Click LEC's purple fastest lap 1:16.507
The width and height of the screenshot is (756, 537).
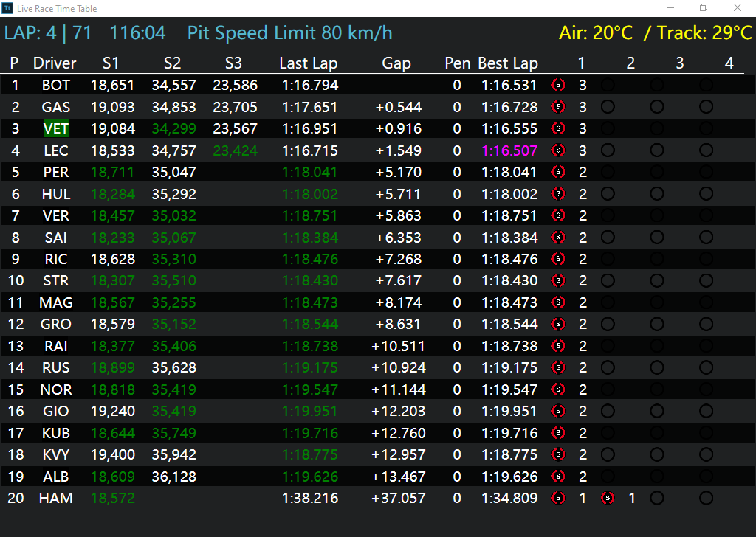(509, 150)
